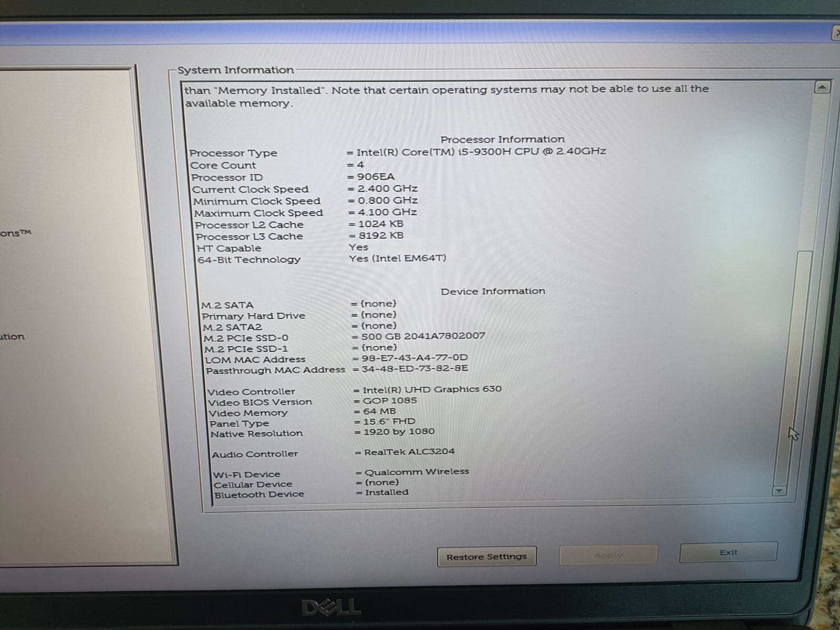Click the scroll up arrow in System Information
This screenshot has width=840, height=630.
coord(822,87)
